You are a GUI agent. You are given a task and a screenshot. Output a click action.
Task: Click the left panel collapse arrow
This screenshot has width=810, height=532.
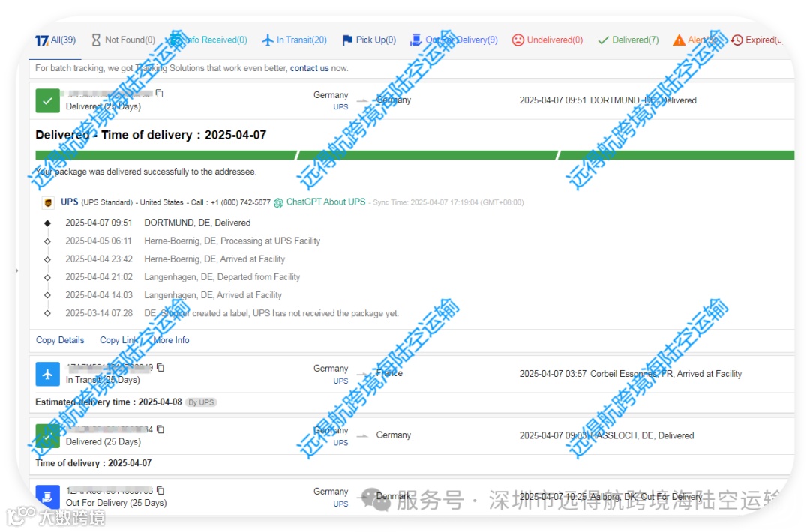17,270
